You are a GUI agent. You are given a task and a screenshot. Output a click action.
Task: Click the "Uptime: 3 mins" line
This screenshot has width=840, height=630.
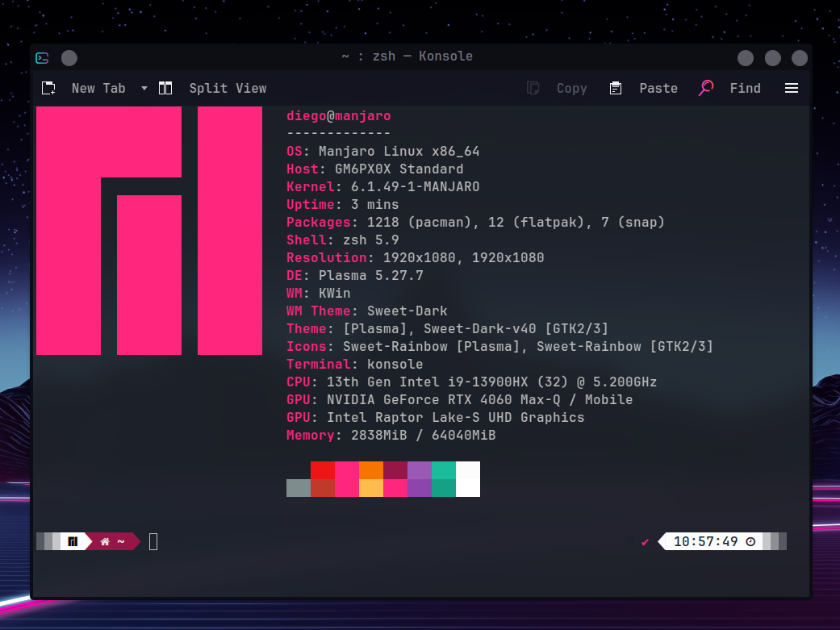click(x=343, y=204)
